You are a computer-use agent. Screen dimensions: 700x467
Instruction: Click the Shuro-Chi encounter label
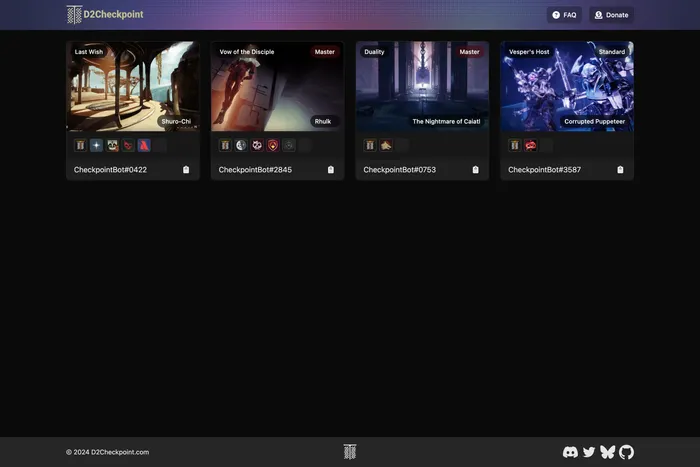click(176, 121)
